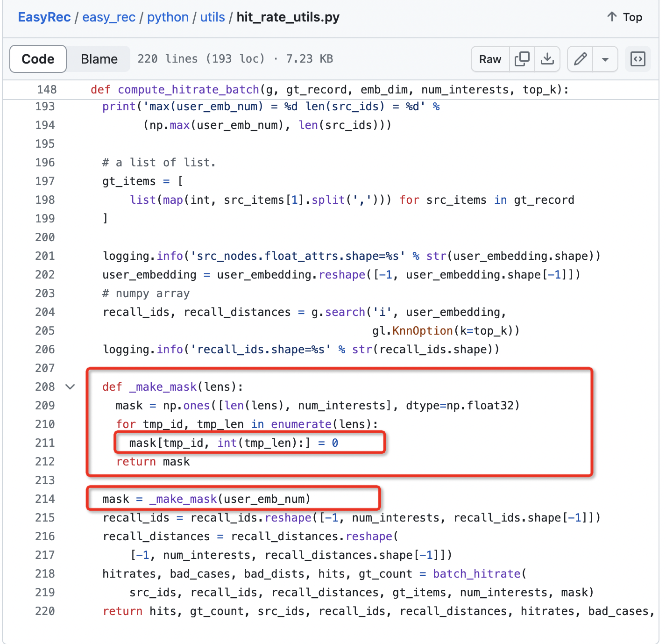666x644 pixels.
Task: Edit this file pencil icon
Action: click(x=580, y=59)
